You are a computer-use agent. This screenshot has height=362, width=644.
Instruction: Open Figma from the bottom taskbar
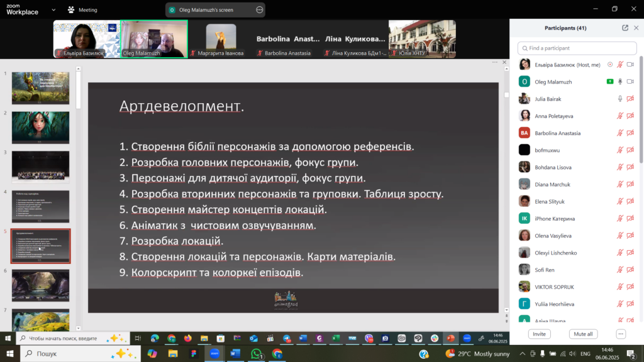(x=194, y=353)
